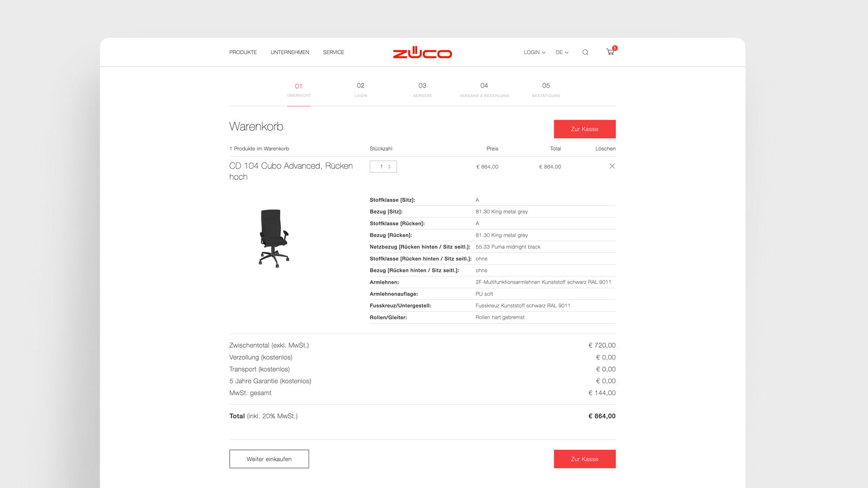The image size is (868, 488).
Task: Select '81.30 King metal grey' for Bezug [Sitz]
Action: 502,211
